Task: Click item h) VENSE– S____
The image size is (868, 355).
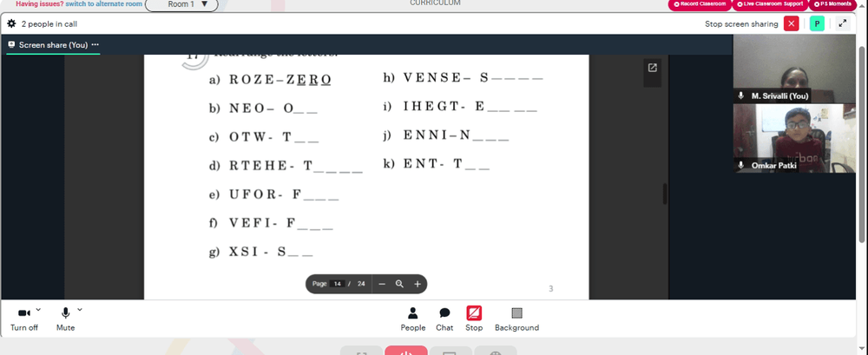Action: tap(463, 78)
